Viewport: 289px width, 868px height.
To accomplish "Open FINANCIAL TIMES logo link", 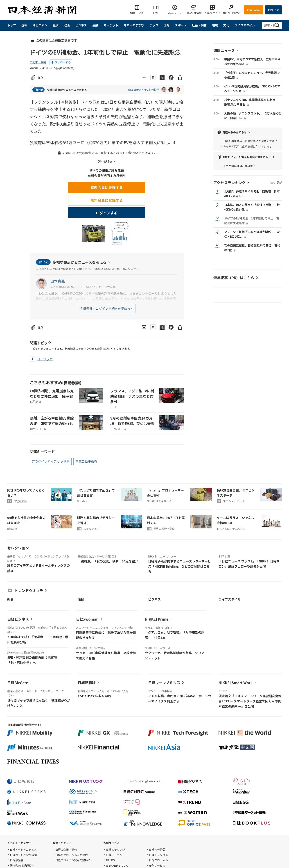I will [33, 761].
